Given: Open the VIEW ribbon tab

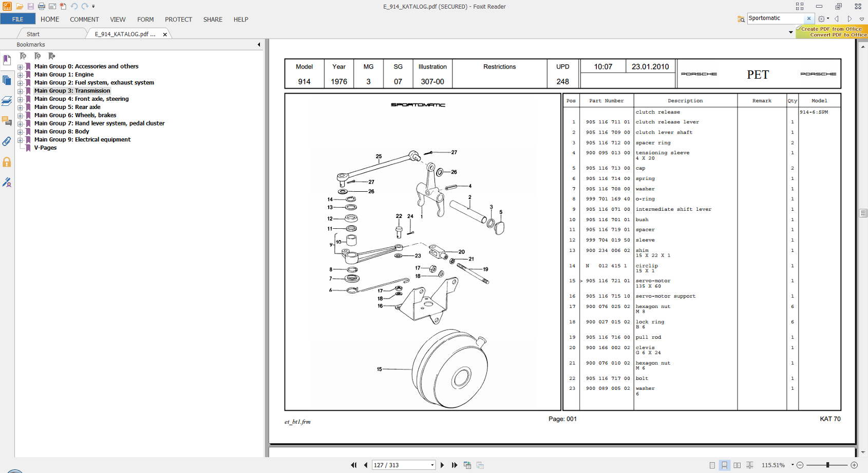Looking at the screenshot, I should pos(118,20).
